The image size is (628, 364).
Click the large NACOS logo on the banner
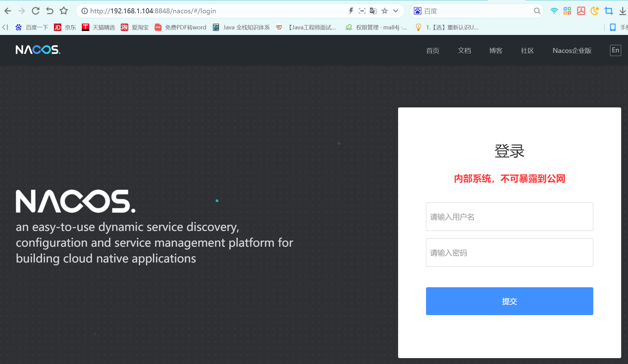point(76,201)
